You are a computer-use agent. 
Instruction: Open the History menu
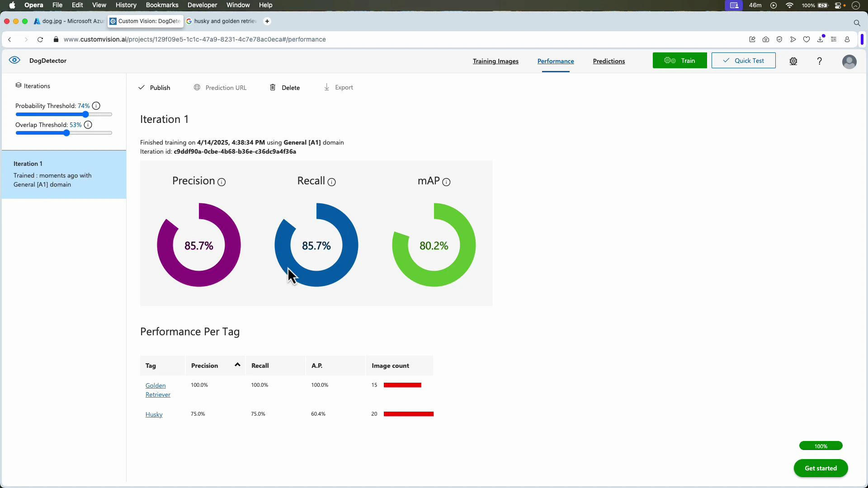point(126,5)
